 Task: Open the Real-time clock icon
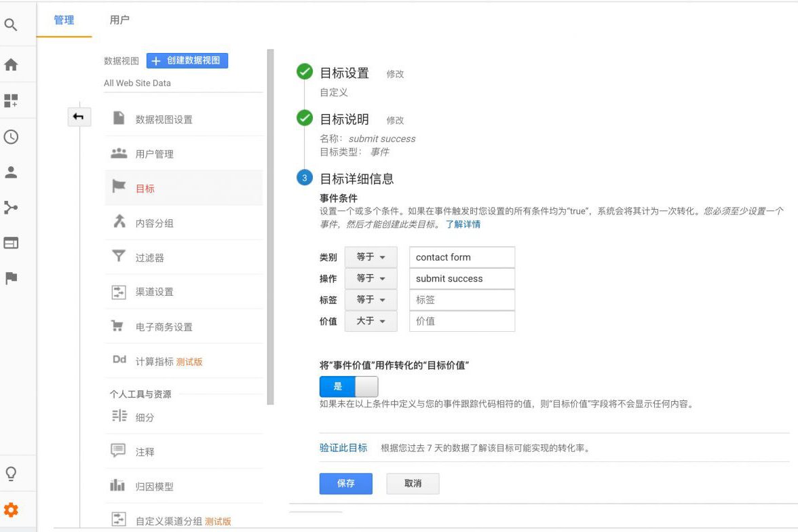point(11,136)
